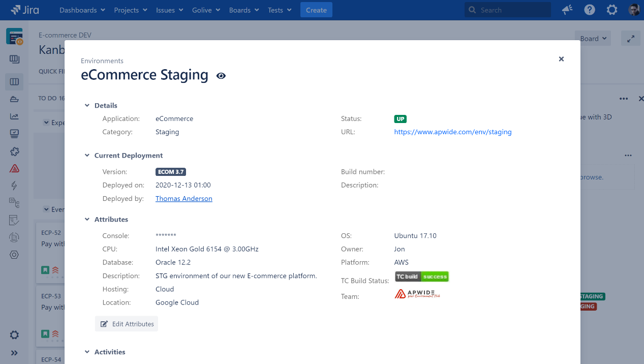The height and width of the screenshot is (364, 644).
Task: Collapse the Current Deployment section
Action: (87, 156)
